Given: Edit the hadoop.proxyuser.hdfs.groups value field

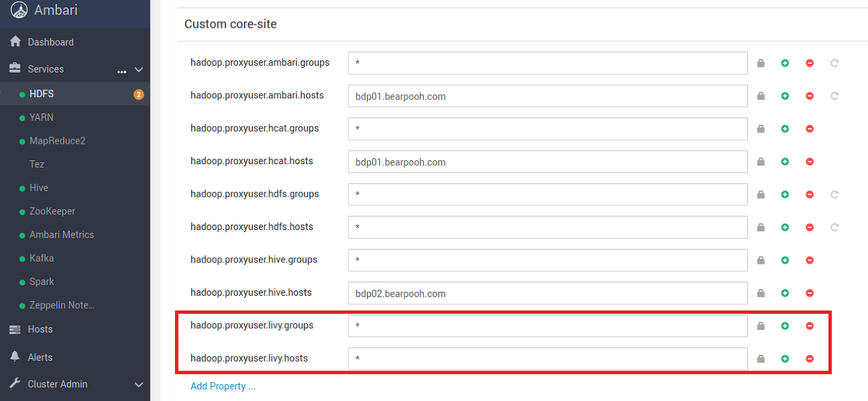Looking at the screenshot, I should click(x=548, y=195).
